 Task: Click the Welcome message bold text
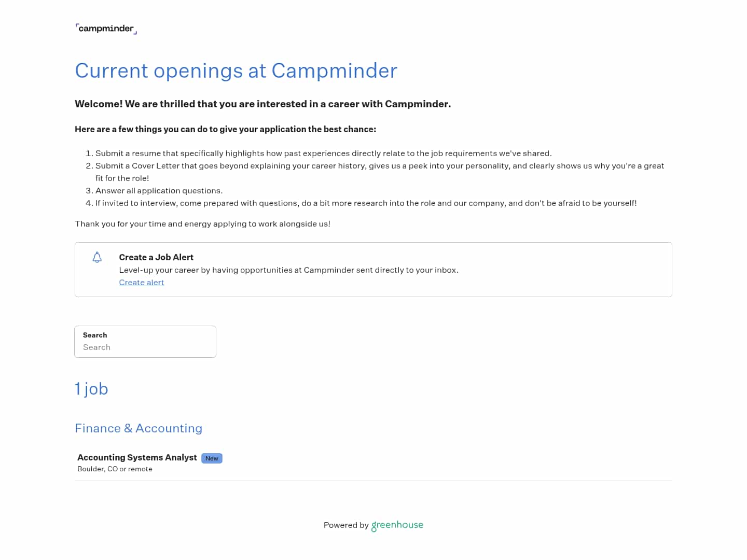click(x=262, y=104)
